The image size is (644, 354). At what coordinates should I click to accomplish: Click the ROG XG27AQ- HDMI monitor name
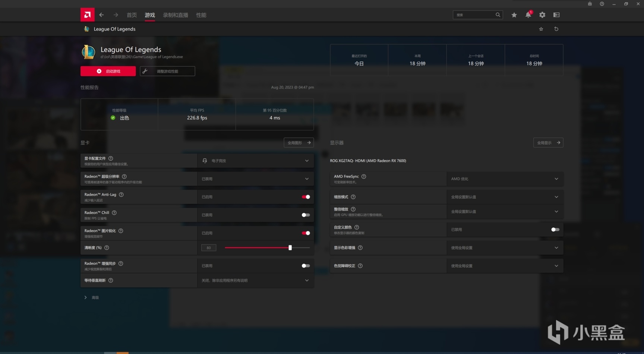368,161
